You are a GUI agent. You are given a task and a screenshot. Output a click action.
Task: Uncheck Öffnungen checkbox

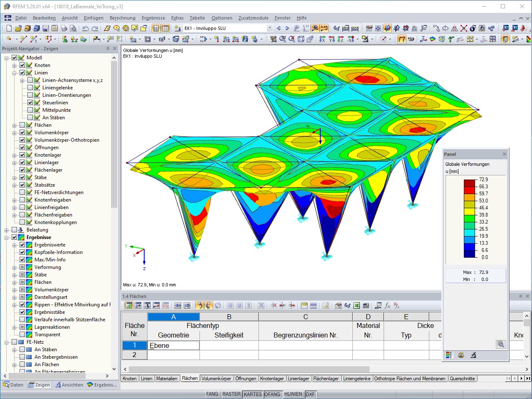22,148
